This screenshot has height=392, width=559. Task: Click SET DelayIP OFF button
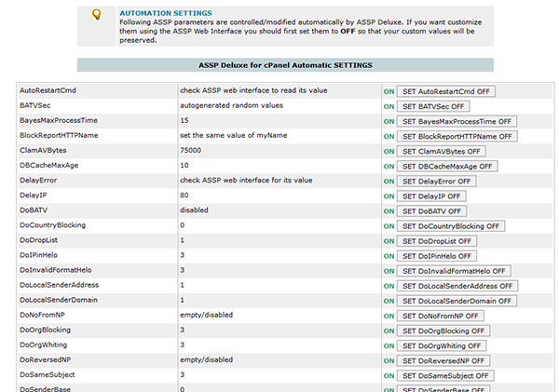[x=431, y=196]
